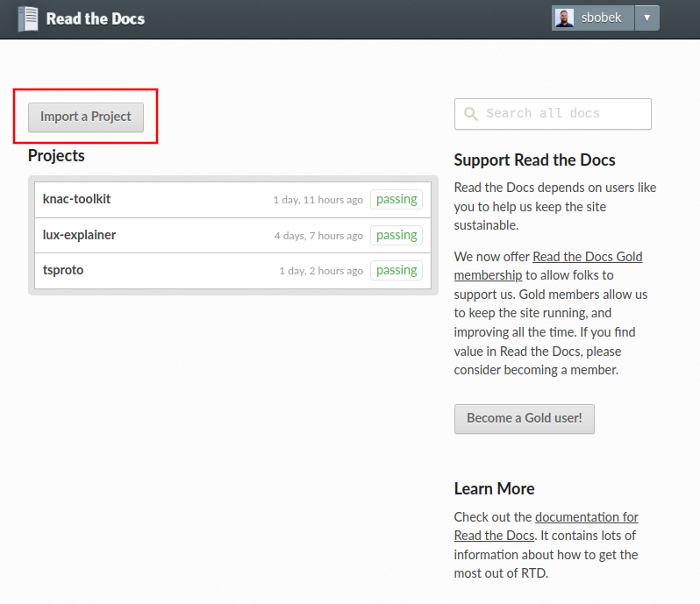Open the sbobek username profile
The width and height of the screenshot is (700, 604).
click(601, 18)
